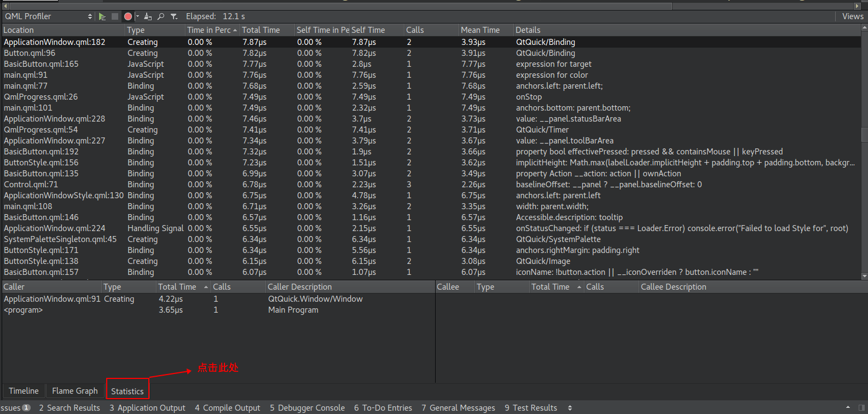Toggle the sidebar icon at the status bar's right end
Viewport: 868px width, 414px height.
(x=862, y=407)
